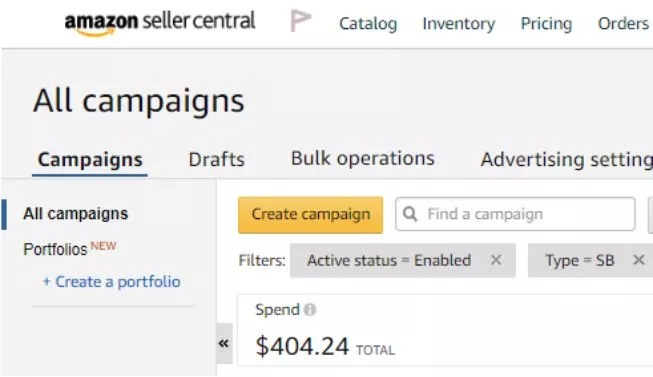653x377 pixels.
Task: Collapse the sidebar with double-chevron arrow
Action: click(224, 344)
